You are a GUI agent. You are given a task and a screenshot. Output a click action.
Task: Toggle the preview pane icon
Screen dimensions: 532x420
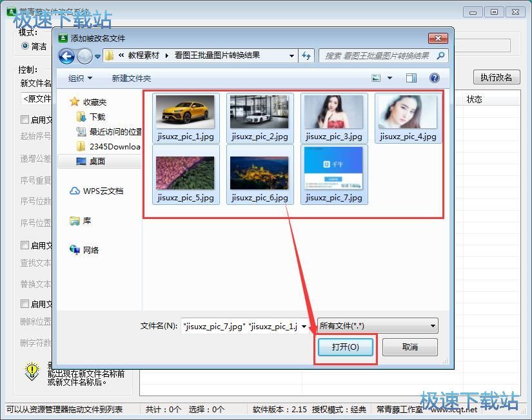pos(411,79)
